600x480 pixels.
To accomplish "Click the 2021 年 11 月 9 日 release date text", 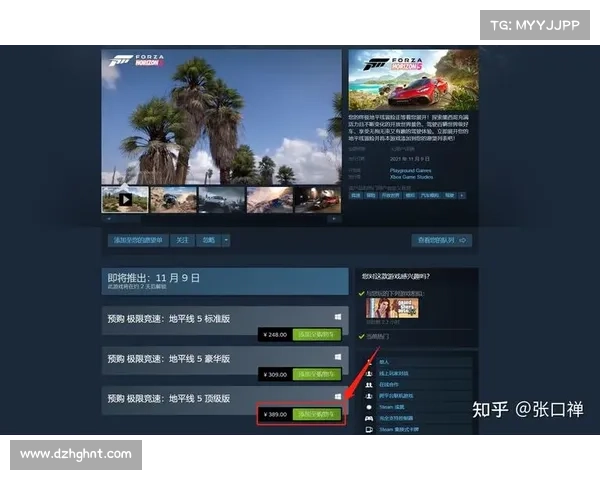I will click(409, 159).
